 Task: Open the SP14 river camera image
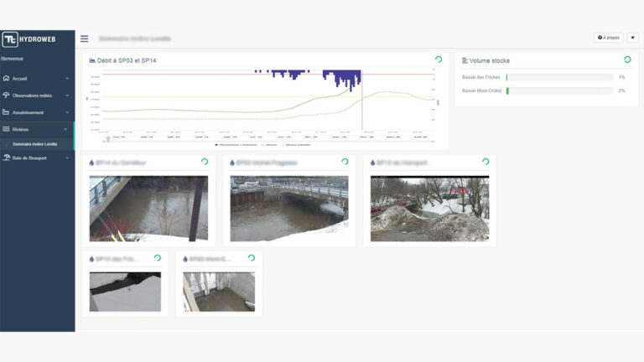(148, 209)
